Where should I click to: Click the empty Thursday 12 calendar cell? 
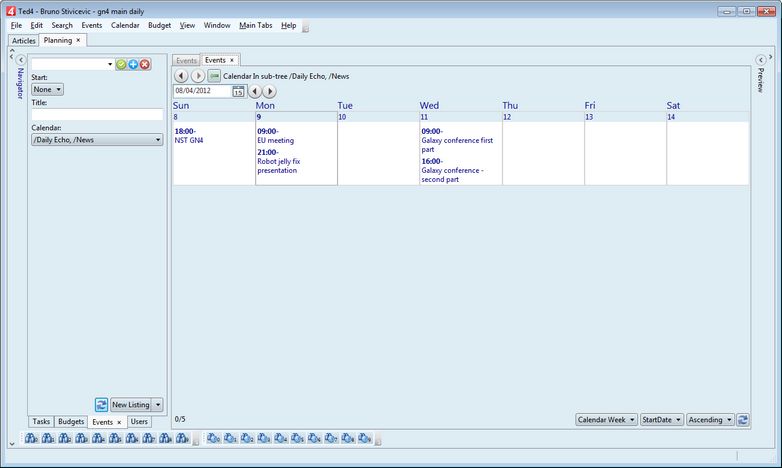[x=543, y=153]
